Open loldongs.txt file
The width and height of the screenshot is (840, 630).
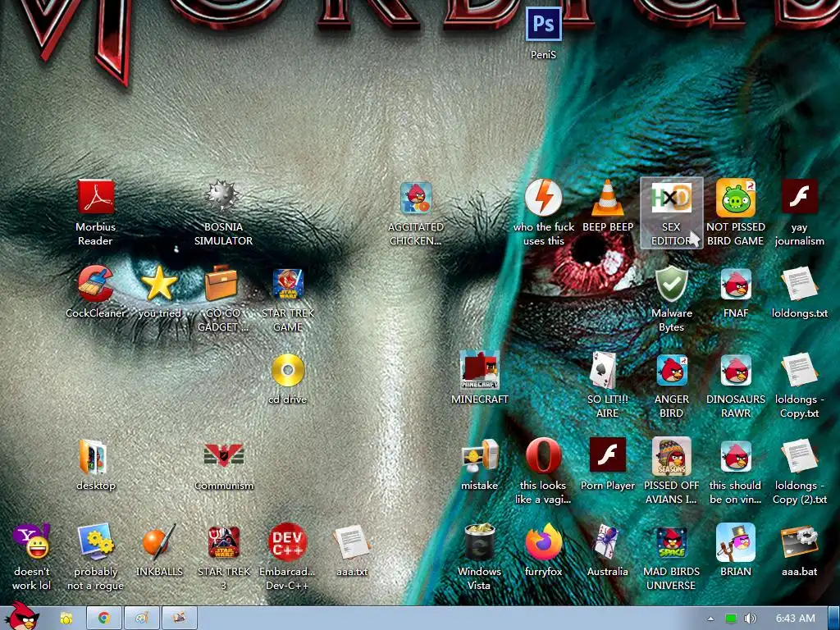click(799, 283)
